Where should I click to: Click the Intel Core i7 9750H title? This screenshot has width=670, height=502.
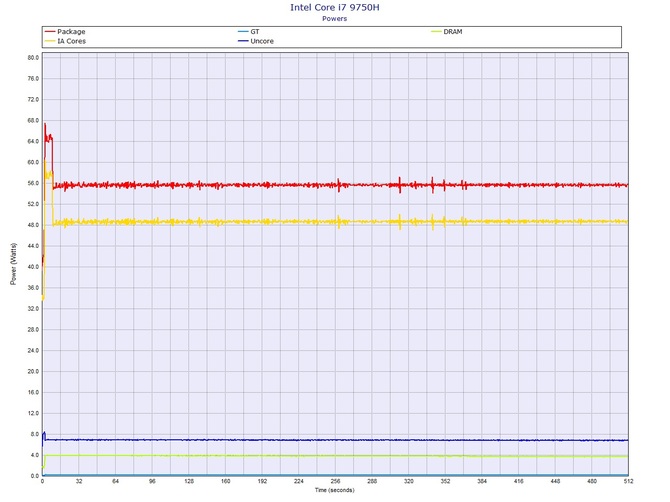coord(335,7)
